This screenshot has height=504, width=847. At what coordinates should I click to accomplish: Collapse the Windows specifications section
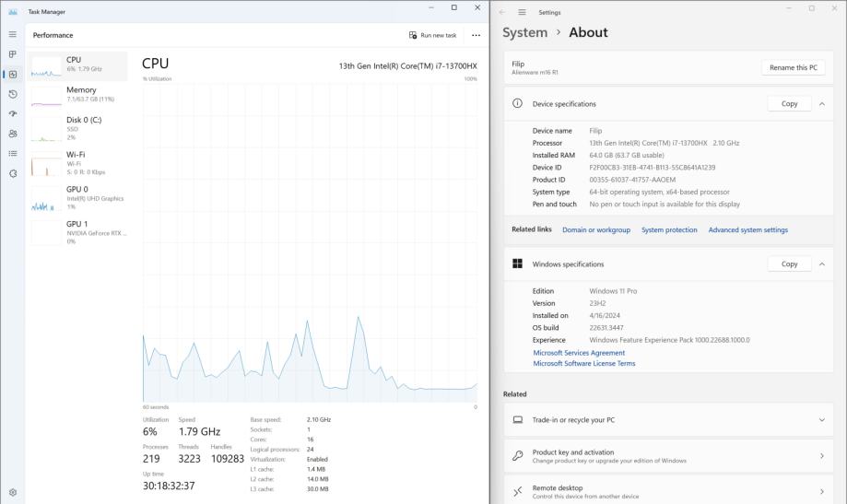click(x=821, y=264)
